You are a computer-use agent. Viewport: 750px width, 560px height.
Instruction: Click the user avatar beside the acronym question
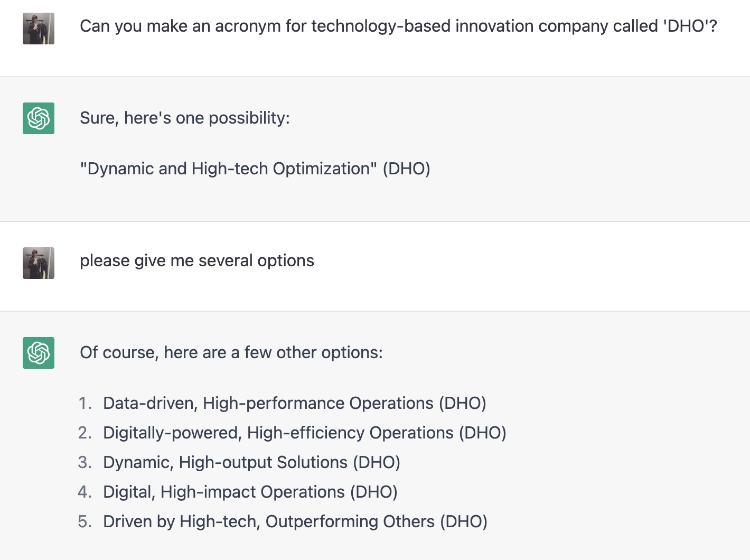pos(39,29)
